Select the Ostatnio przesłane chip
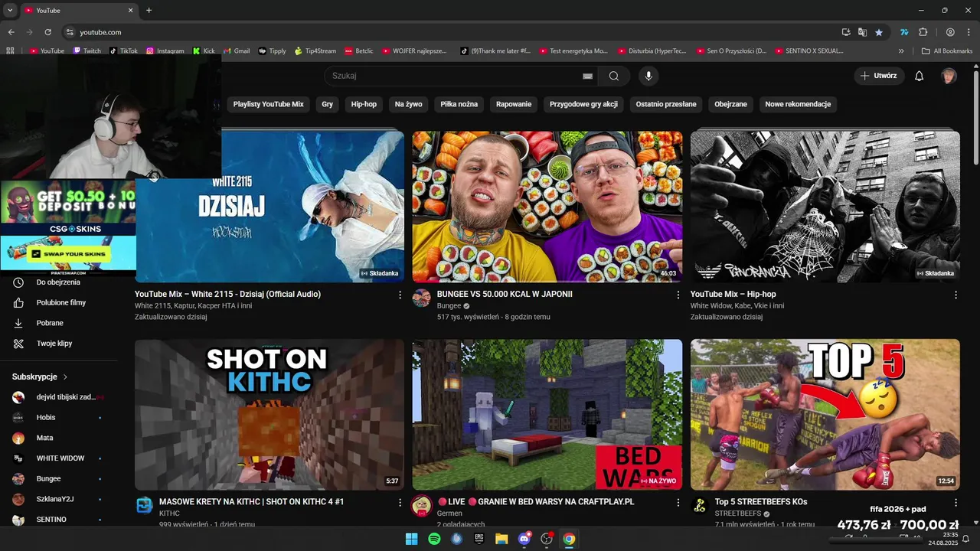This screenshot has width=980, height=551. (666, 104)
